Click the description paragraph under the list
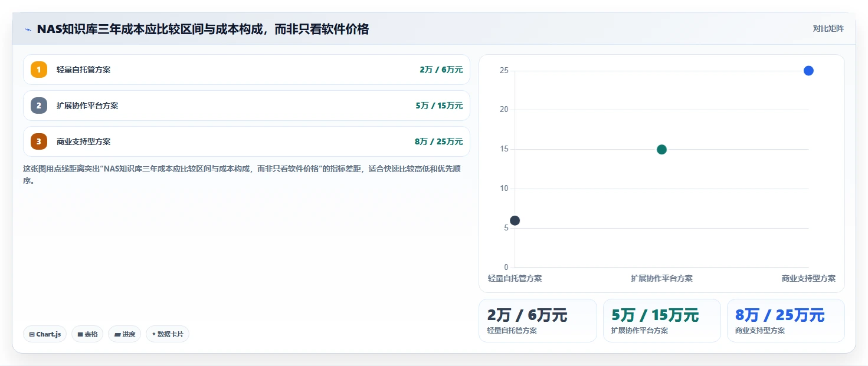This screenshot has width=868, height=366. pos(242,174)
